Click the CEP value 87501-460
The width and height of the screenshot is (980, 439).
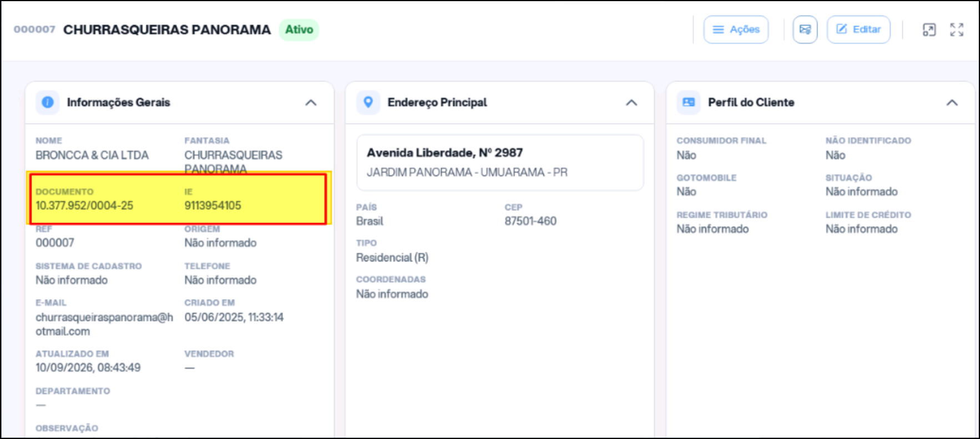(531, 221)
